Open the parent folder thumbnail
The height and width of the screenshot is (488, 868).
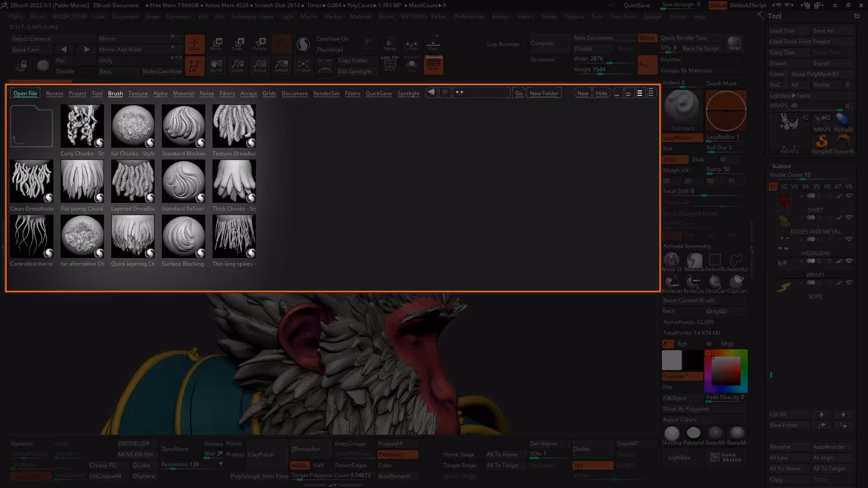tap(32, 126)
